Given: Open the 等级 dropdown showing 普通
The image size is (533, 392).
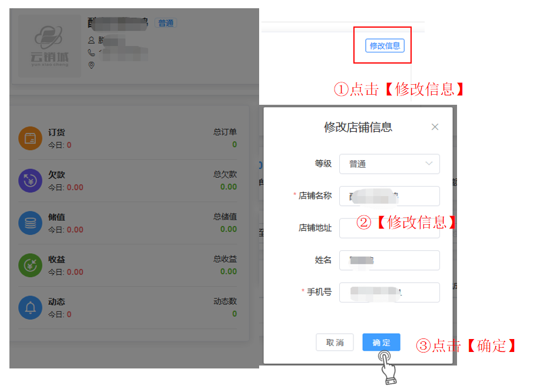Looking at the screenshot, I should (x=389, y=164).
